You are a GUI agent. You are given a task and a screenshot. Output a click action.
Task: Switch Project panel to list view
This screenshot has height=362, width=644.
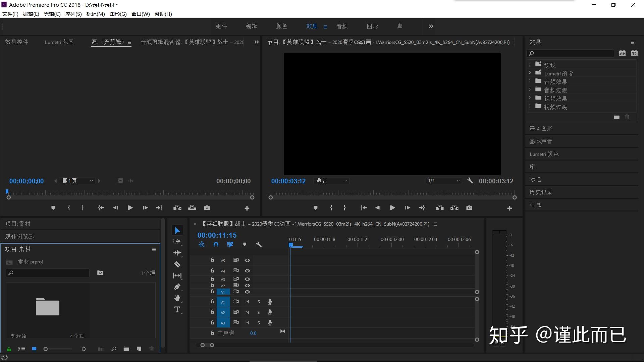click(21, 349)
